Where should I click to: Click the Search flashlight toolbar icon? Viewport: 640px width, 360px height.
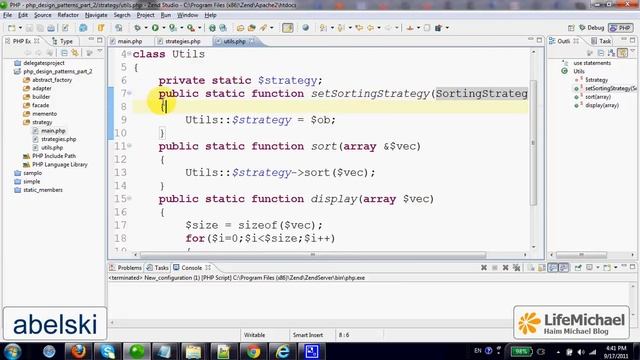click(263, 28)
